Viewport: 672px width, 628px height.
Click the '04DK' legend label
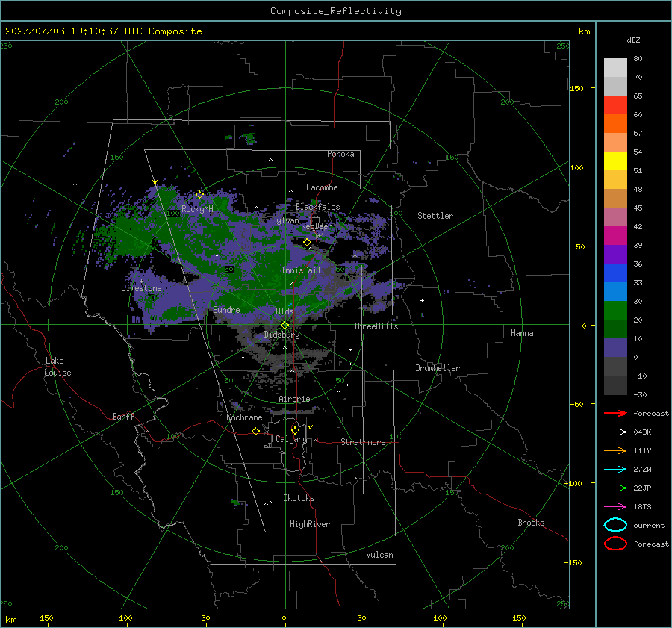click(x=642, y=432)
